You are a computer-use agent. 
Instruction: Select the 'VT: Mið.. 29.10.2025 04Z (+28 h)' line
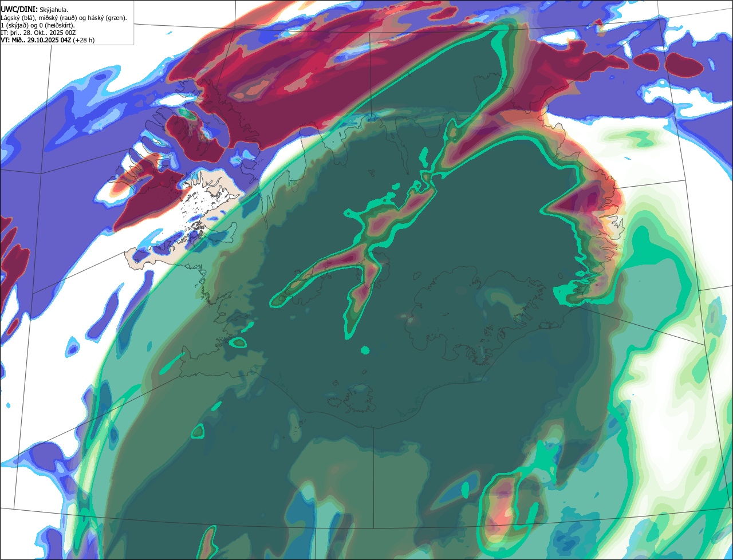pos(48,40)
